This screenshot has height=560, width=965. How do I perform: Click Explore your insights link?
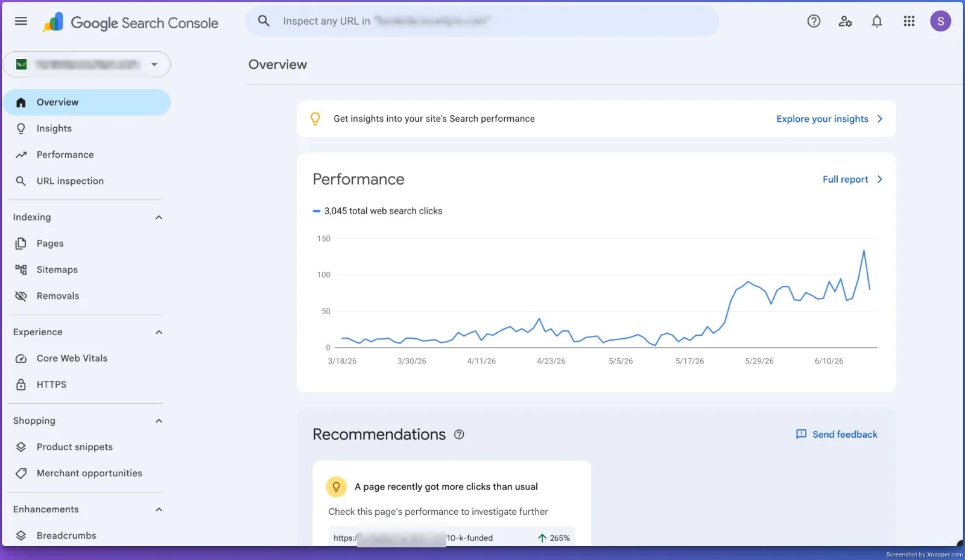click(822, 119)
